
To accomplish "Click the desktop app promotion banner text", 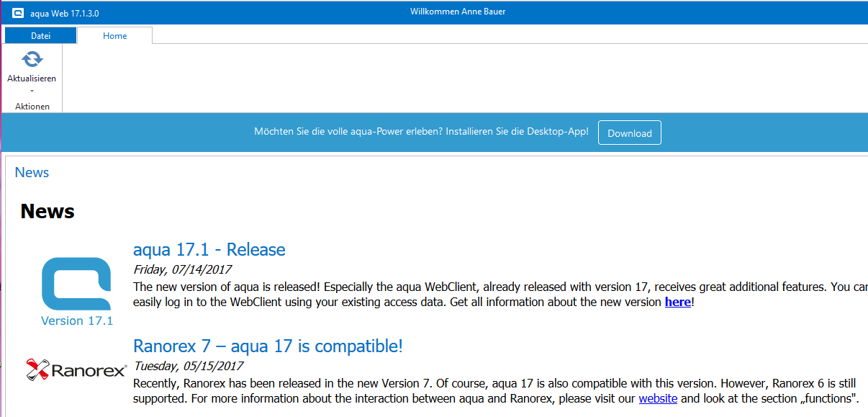I will tap(421, 132).
